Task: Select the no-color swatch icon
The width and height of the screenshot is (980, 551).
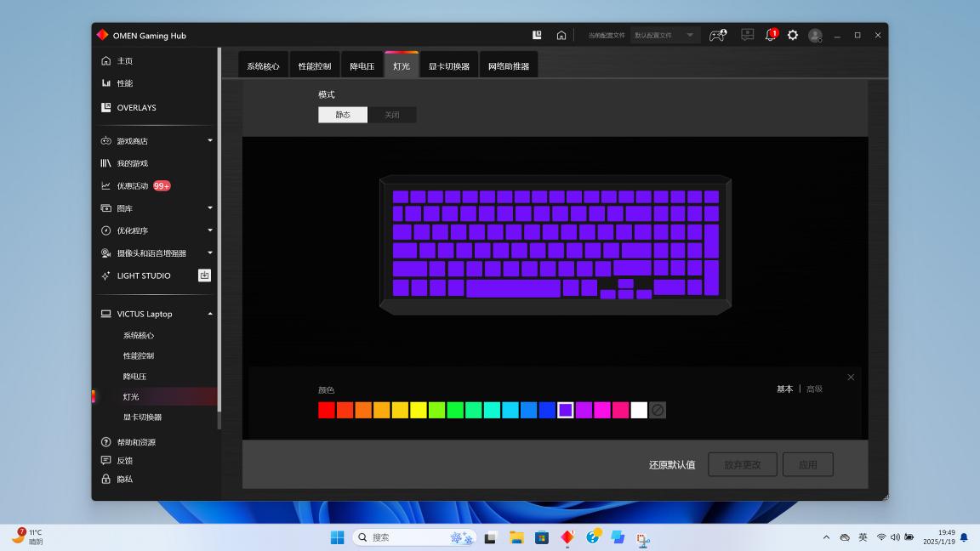Action: point(658,410)
